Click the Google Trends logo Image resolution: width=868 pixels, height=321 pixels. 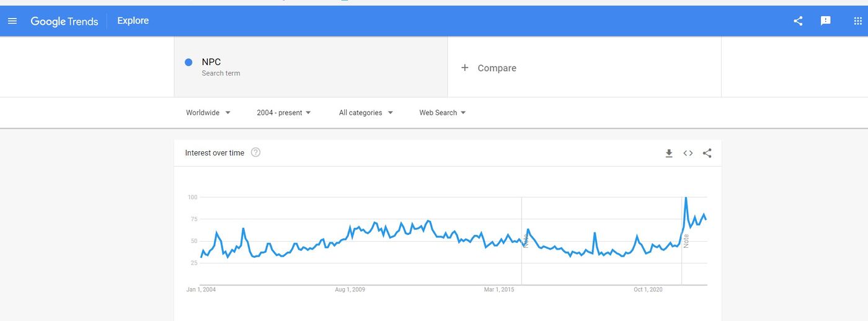coord(64,21)
